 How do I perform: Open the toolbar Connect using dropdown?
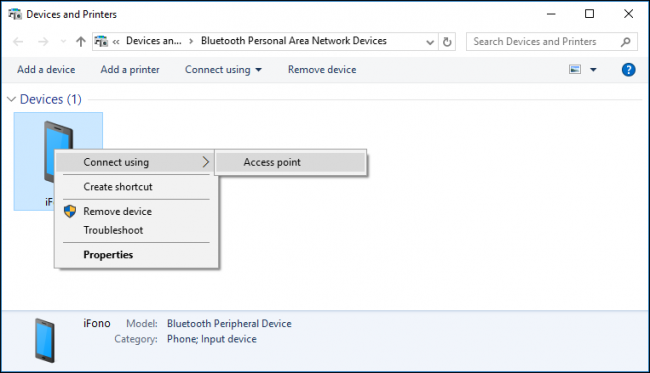coord(223,70)
